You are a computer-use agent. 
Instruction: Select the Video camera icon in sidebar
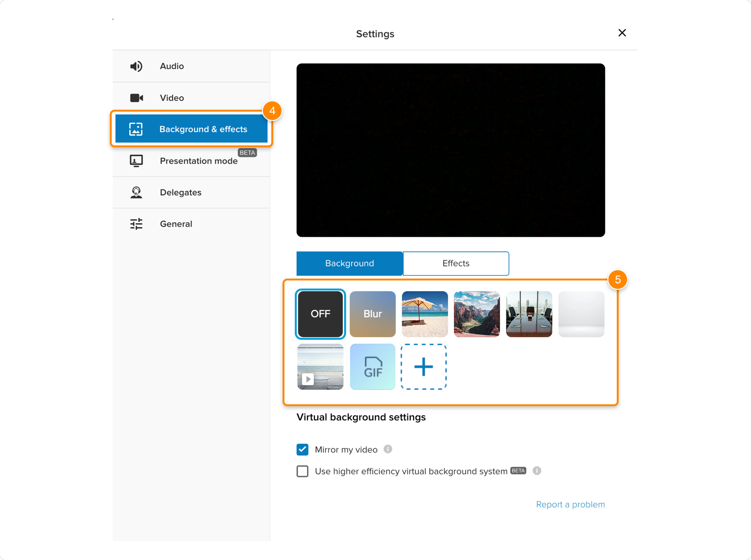[136, 98]
